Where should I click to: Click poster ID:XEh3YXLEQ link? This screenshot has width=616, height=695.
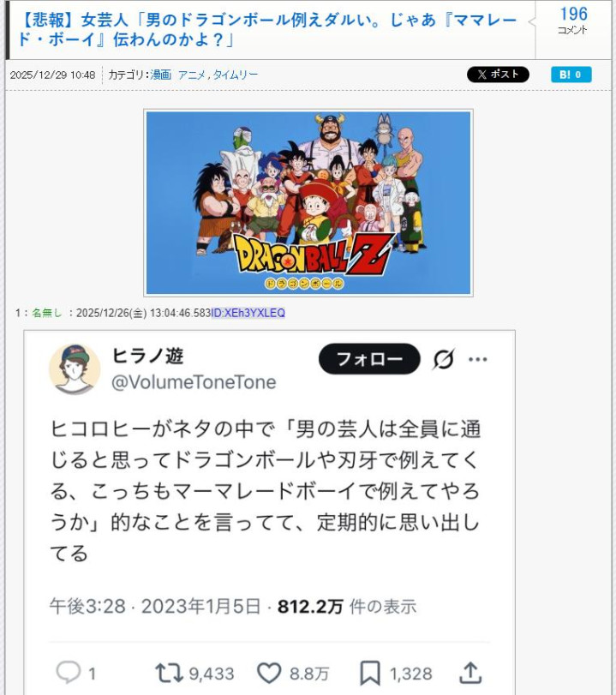248,313
